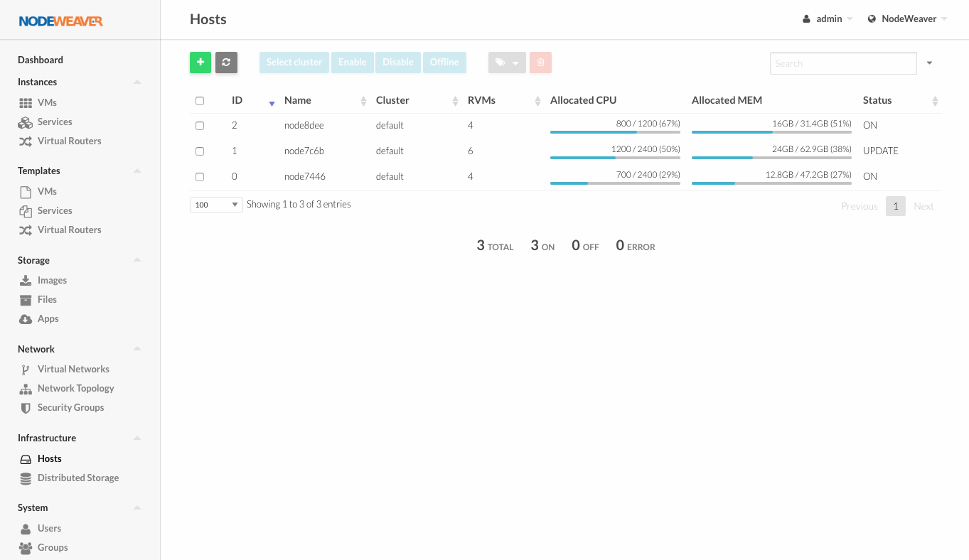The image size is (969, 560).
Task: Click node8dee allocated CPU bar
Action: [x=615, y=132]
